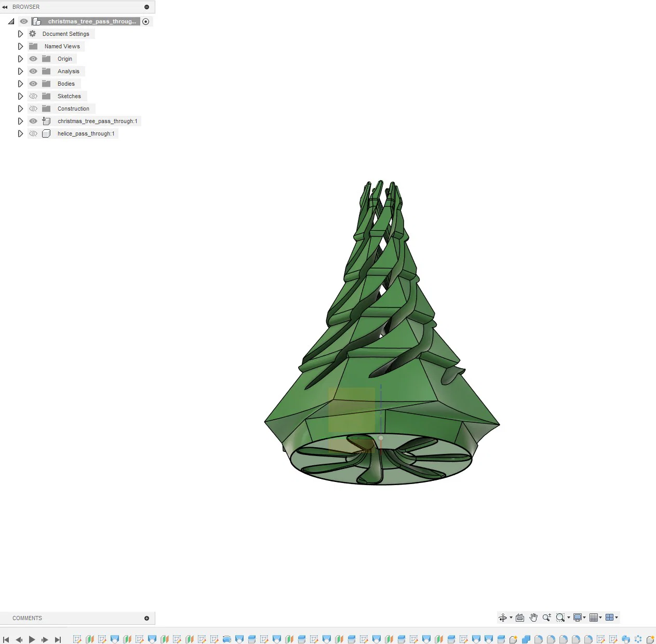The height and width of the screenshot is (644, 656).
Task: Click the helice_pass_through:1 component icon
Action: point(46,133)
